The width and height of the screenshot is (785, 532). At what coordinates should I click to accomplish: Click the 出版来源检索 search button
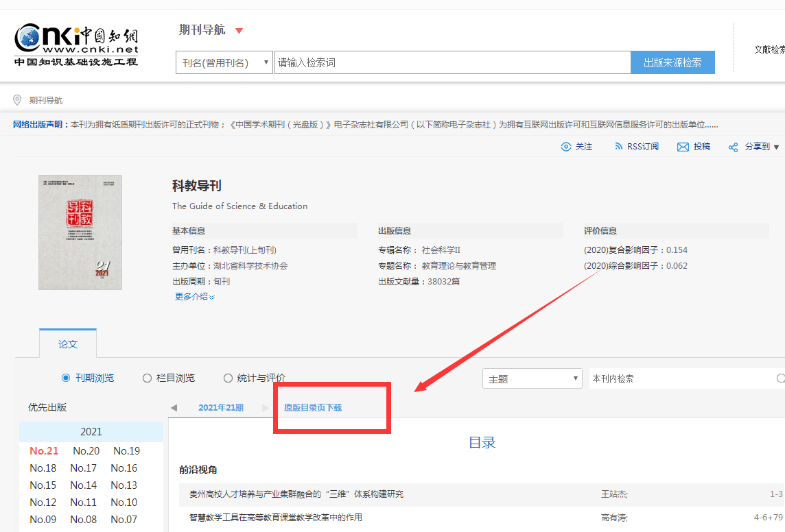(672, 62)
